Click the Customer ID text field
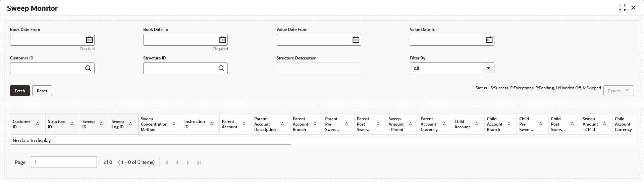The image size is (644, 182). (x=47, y=68)
